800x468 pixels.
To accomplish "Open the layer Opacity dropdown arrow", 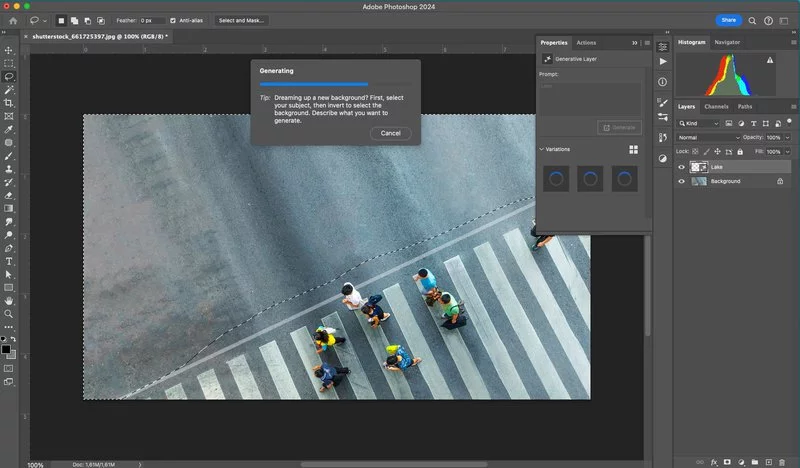I will point(787,137).
